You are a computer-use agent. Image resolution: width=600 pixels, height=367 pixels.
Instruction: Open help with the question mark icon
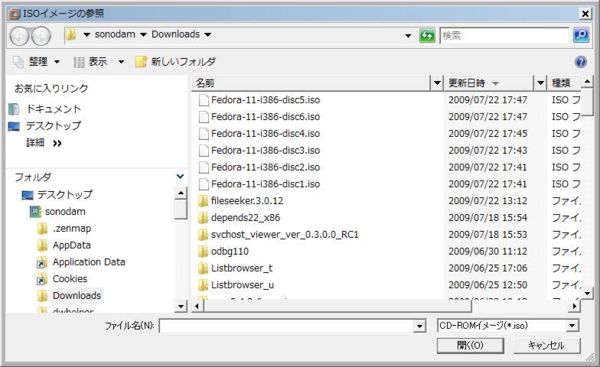(x=581, y=62)
